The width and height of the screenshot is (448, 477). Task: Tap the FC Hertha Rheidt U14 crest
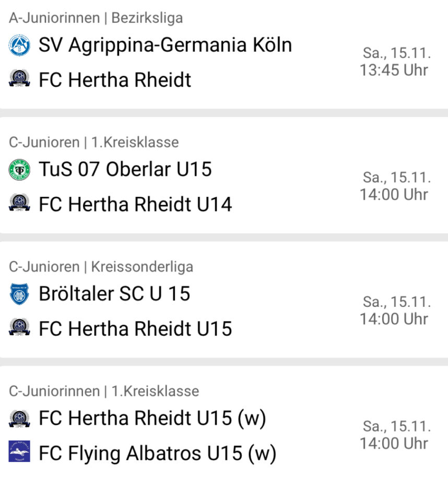[20, 204]
